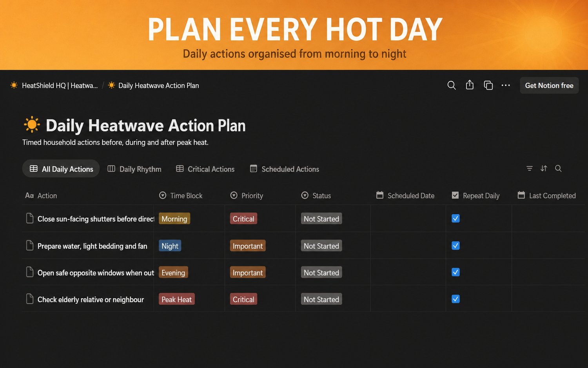Click the duplicate page icon
Viewport: 588px width, 368px height.
pyautogui.click(x=488, y=85)
